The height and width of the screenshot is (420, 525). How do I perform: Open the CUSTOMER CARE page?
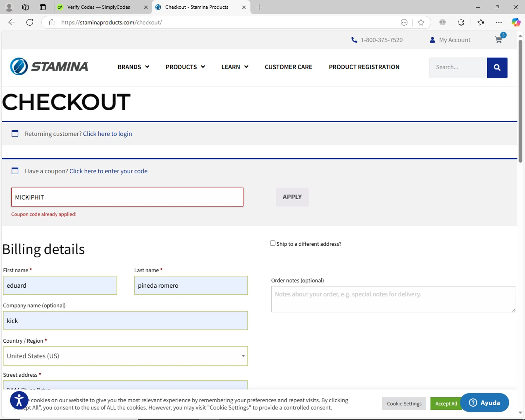[288, 67]
